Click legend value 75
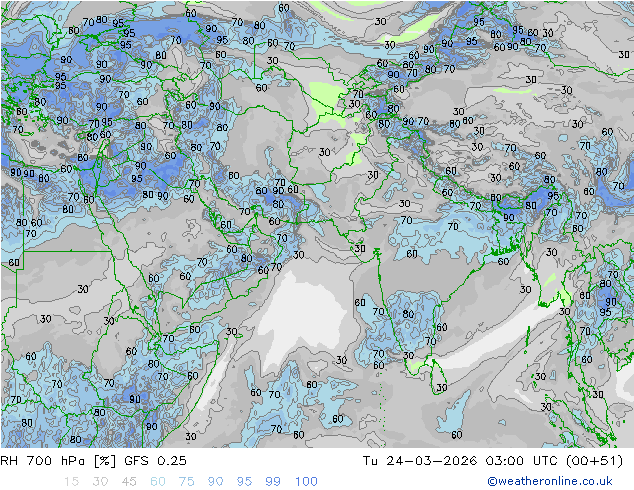The width and height of the screenshot is (634, 490). click(186, 481)
